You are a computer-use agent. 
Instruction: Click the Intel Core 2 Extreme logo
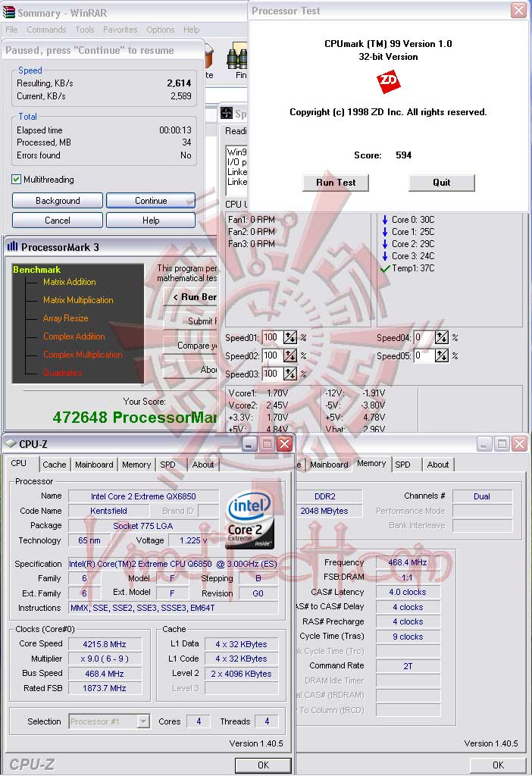coord(249,519)
